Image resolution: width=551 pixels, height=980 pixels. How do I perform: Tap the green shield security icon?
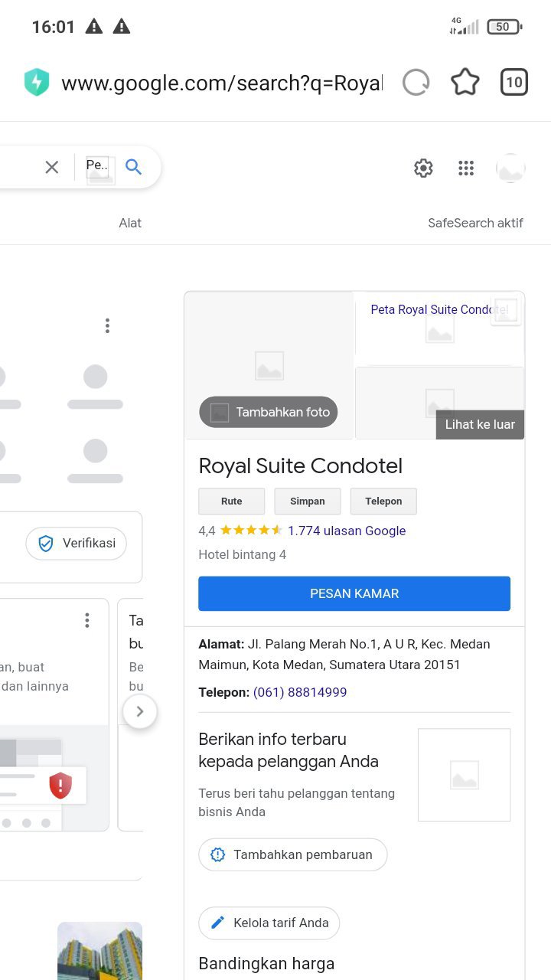(36, 83)
